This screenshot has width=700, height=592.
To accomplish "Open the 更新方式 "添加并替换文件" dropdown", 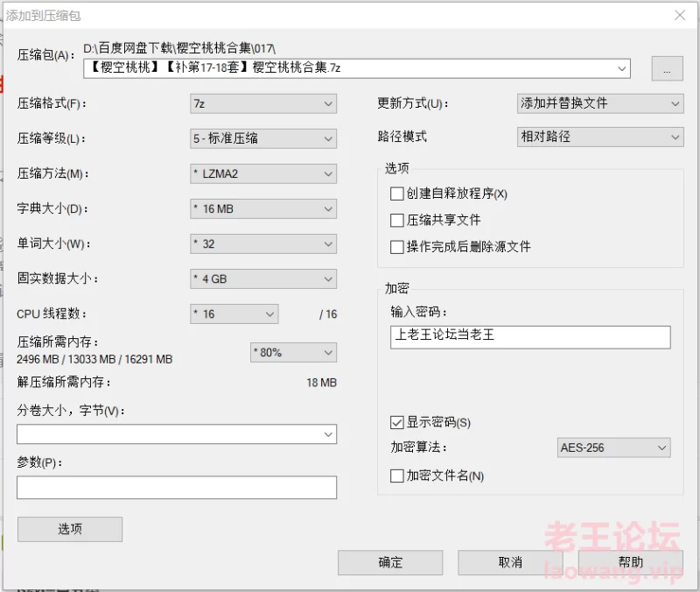I will [x=600, y=103].
